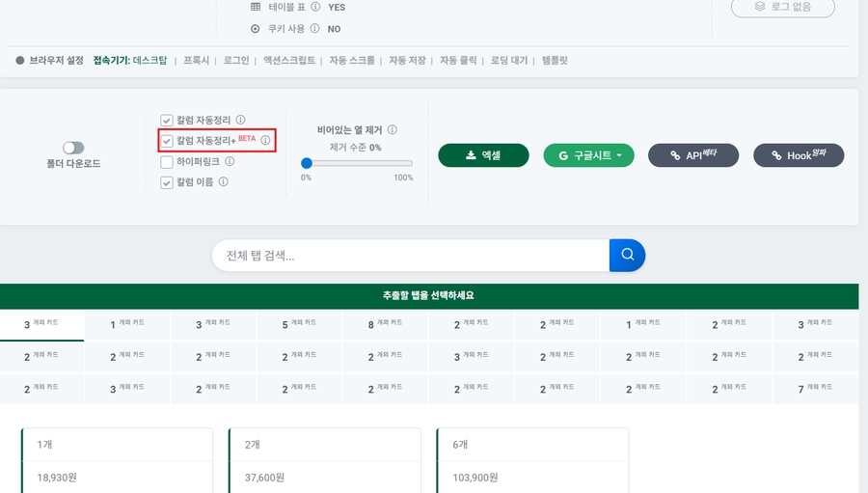Viewport: 868px width, 493px height.
Task: Click the table icon before 테이블 표
Action: [x=256, y=7]
